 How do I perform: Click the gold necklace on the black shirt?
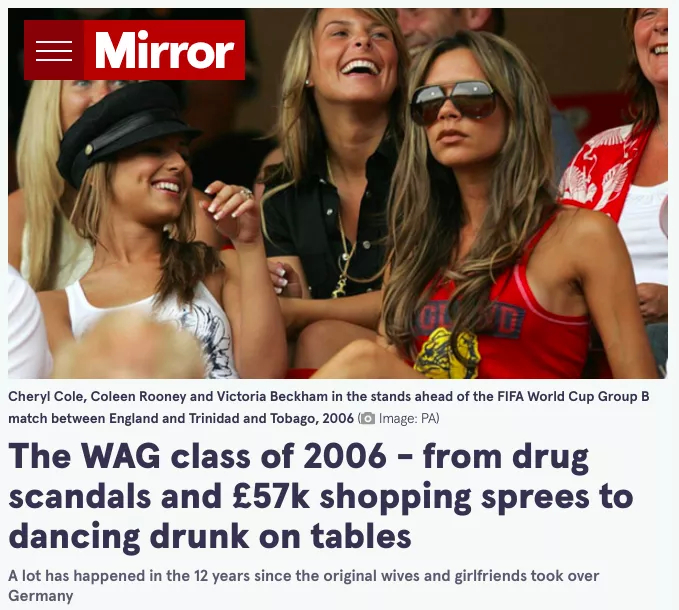pyautogui.click(x=343, y=242)
